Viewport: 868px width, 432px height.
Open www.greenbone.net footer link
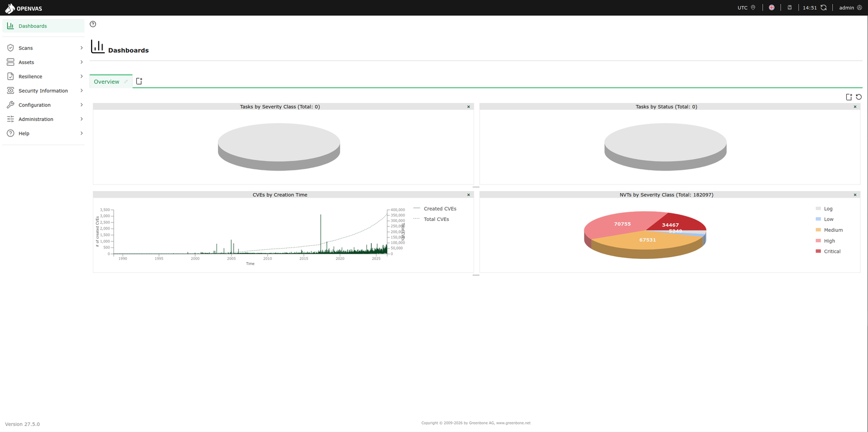point(513,423)
